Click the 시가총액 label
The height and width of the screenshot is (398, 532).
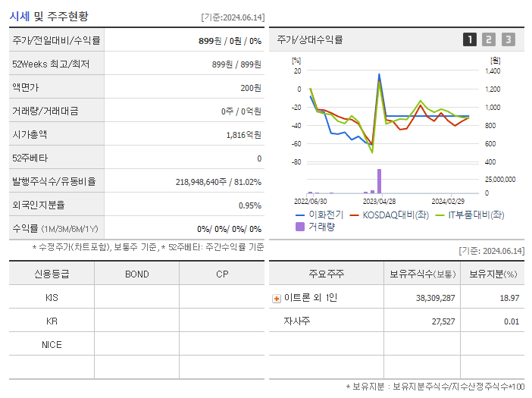click(30, 135)
